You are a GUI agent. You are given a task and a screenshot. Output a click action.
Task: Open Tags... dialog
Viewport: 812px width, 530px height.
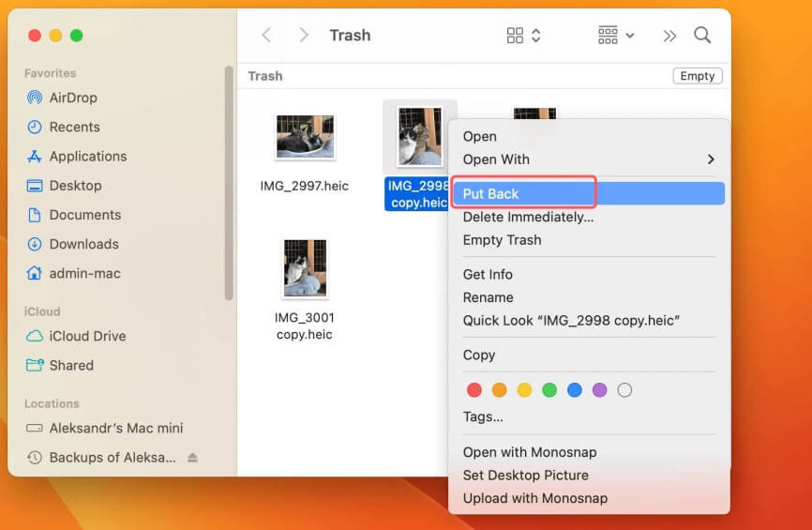(483, 416)
